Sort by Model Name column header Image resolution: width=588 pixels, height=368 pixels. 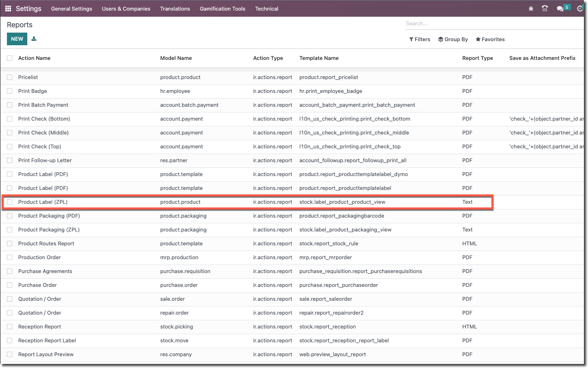[176, 58]
